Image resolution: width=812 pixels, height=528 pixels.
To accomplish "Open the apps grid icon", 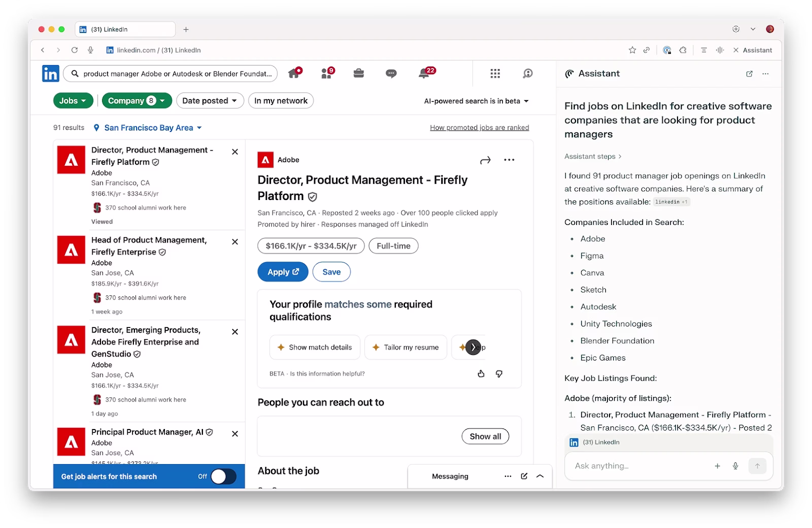I will [495, 74].
